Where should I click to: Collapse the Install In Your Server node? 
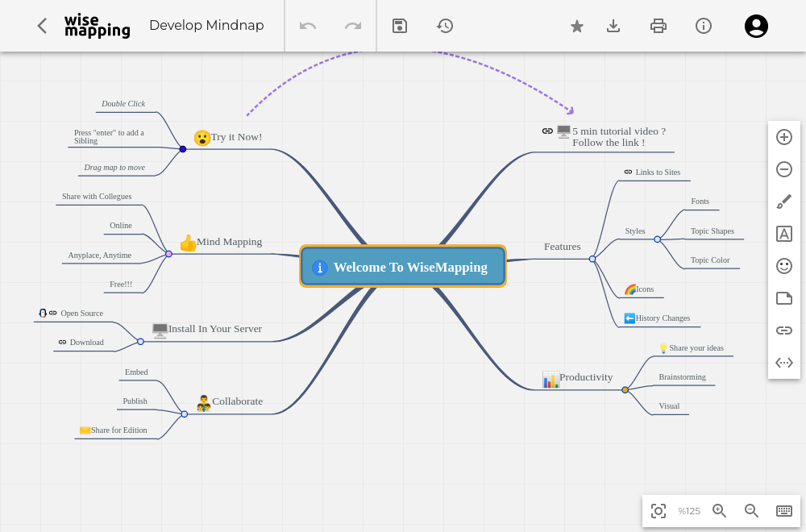140,341
